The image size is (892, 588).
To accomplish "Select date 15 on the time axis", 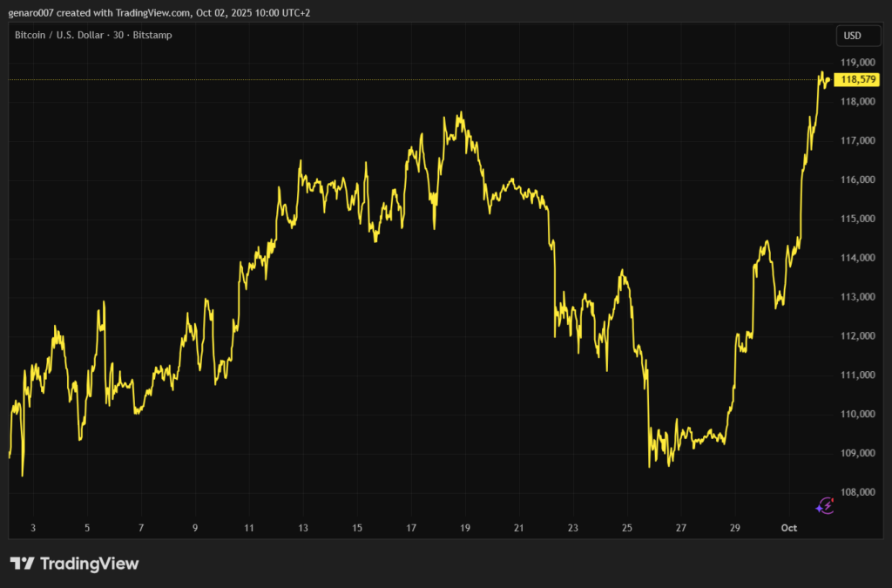I will pyautogui.click(x=357, y=528).
